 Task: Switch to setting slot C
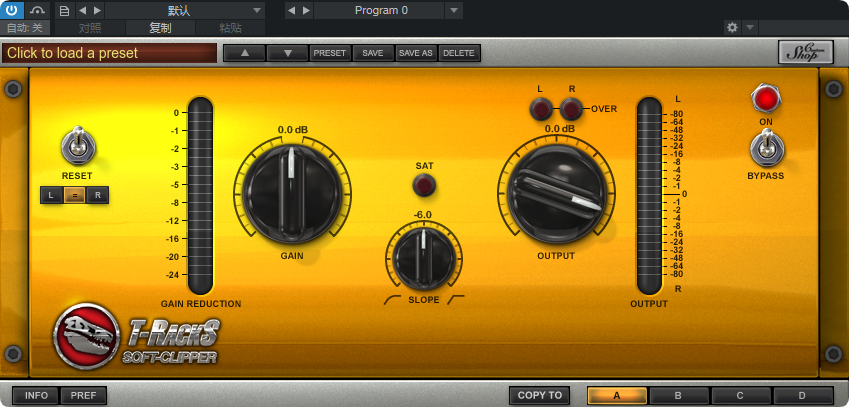(741, 396)
